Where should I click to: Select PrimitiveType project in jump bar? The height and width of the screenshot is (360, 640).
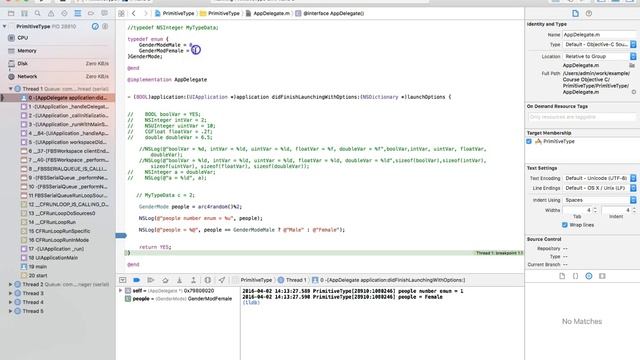pyautogui.click(x=174, y=13)
